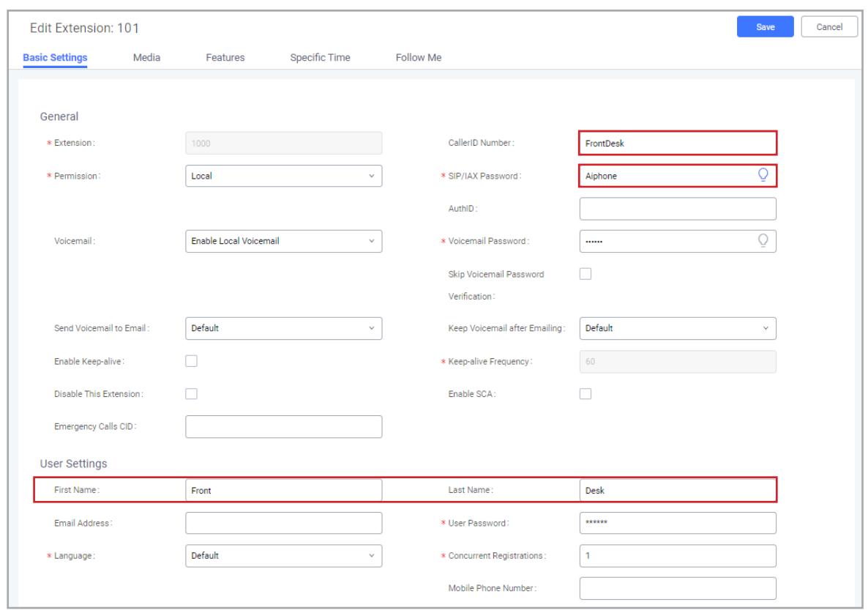Reveal SIP/IAX password with bulb icon
868x613 pixels.
tap(763, 175)
